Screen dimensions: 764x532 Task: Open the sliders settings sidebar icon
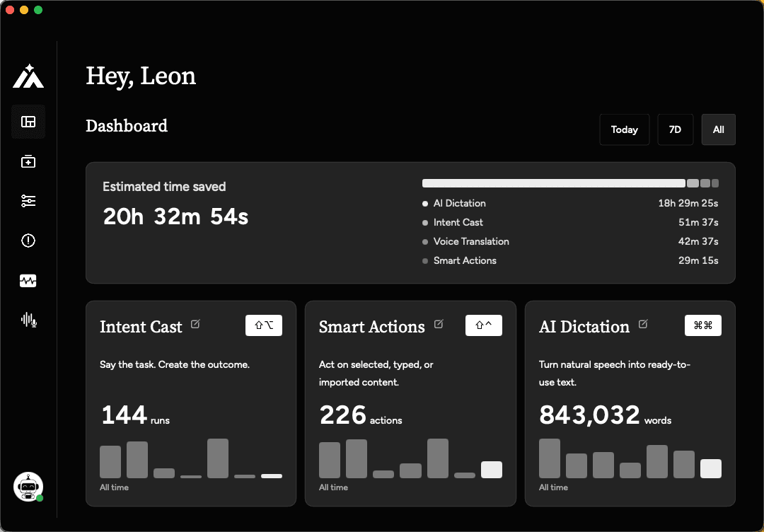click(x=28, y=201)
